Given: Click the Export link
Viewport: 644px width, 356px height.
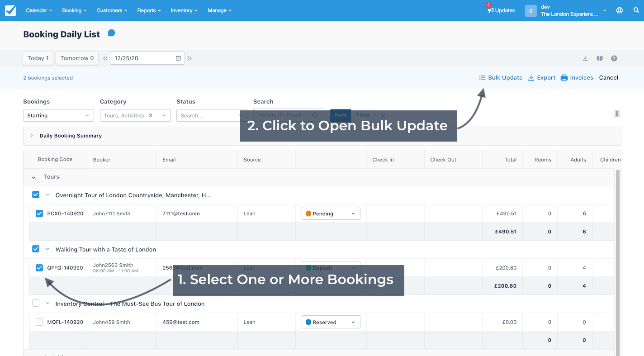Looking at the screenshot, I should coord(542,78).
